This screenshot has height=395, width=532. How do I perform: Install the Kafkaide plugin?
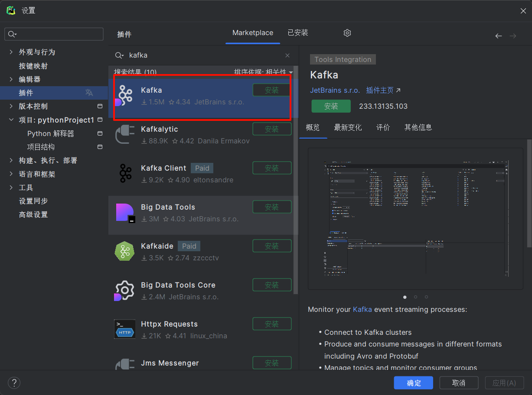272,246
